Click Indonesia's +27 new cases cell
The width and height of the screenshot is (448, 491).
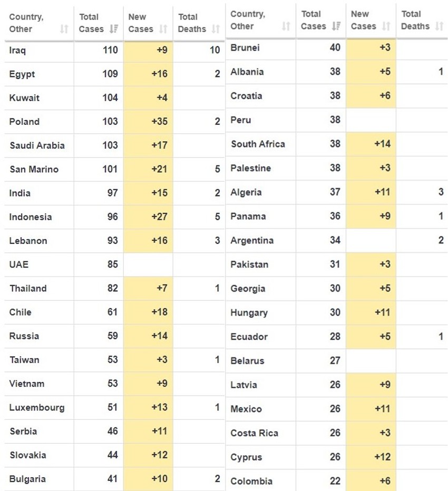click(159, 217)
